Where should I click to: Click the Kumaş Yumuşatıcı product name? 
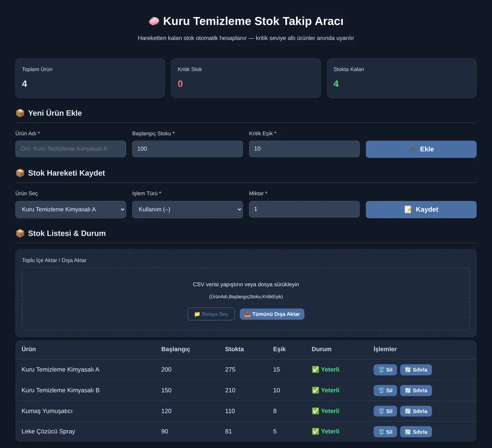coord(47,411)
